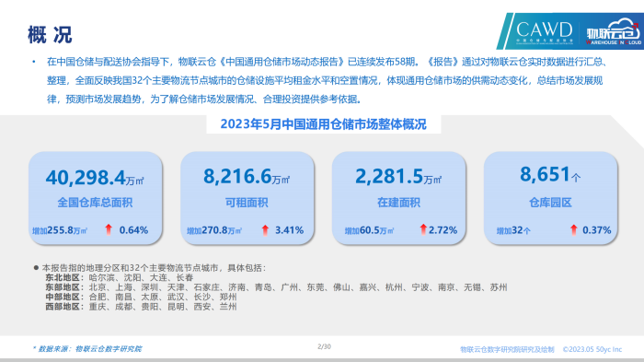Viewport: 644px width, 362px height.
Task: Click the 40,298.4 total area figure
Action: click(86, 177)
